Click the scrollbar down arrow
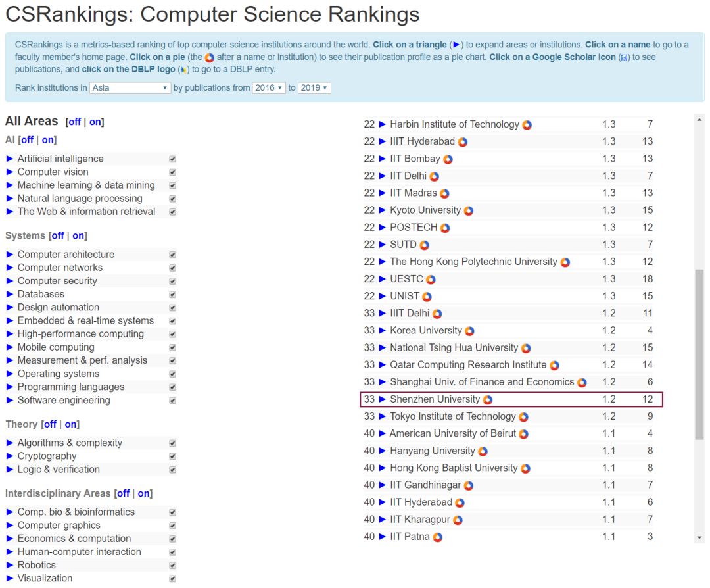 [699, 538]
